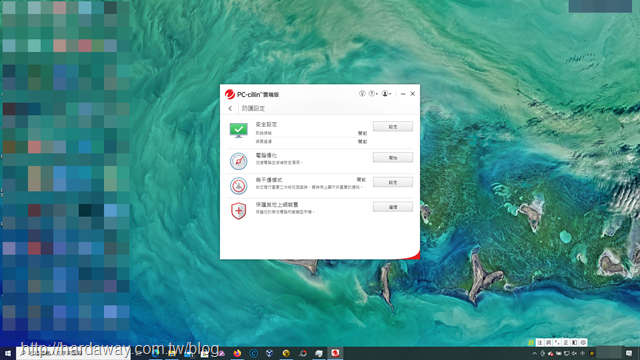Image resolution: width=640 pixels, height=360 pixels.
Task: Click the PC optimization gauge icon
Action: (238, 161)
